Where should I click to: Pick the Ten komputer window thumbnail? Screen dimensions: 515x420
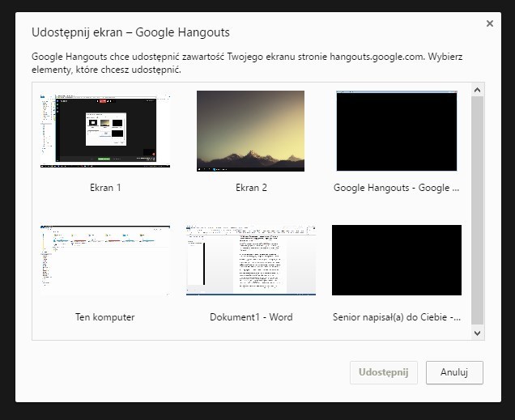click(x=105, y=261)
